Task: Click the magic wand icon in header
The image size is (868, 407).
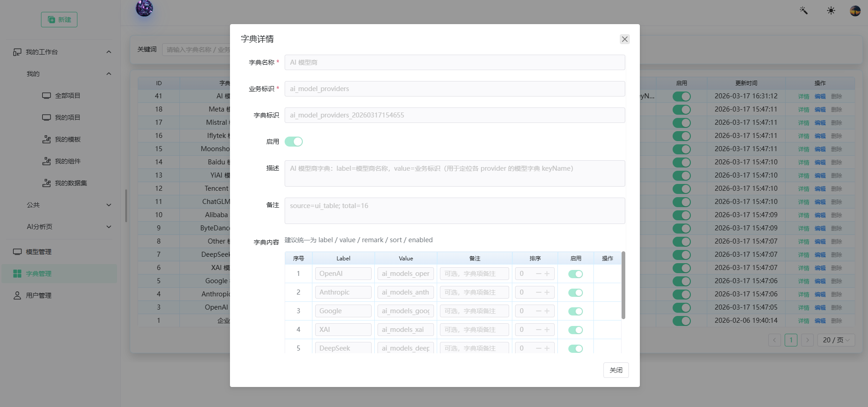Action: 804,10
